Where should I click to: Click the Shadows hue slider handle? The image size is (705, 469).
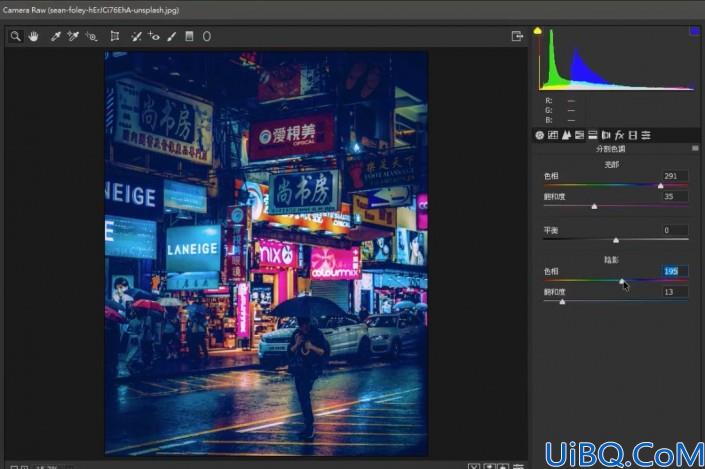(622, 281)
